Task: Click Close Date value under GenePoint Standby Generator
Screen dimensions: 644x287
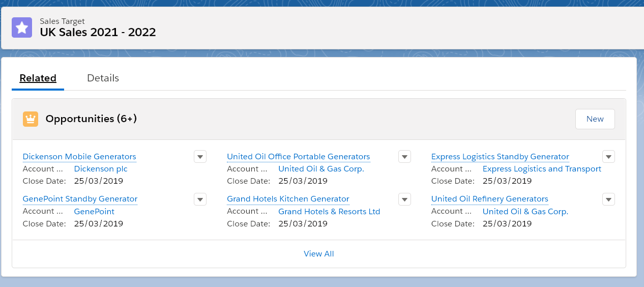Action: click(99, 223)
